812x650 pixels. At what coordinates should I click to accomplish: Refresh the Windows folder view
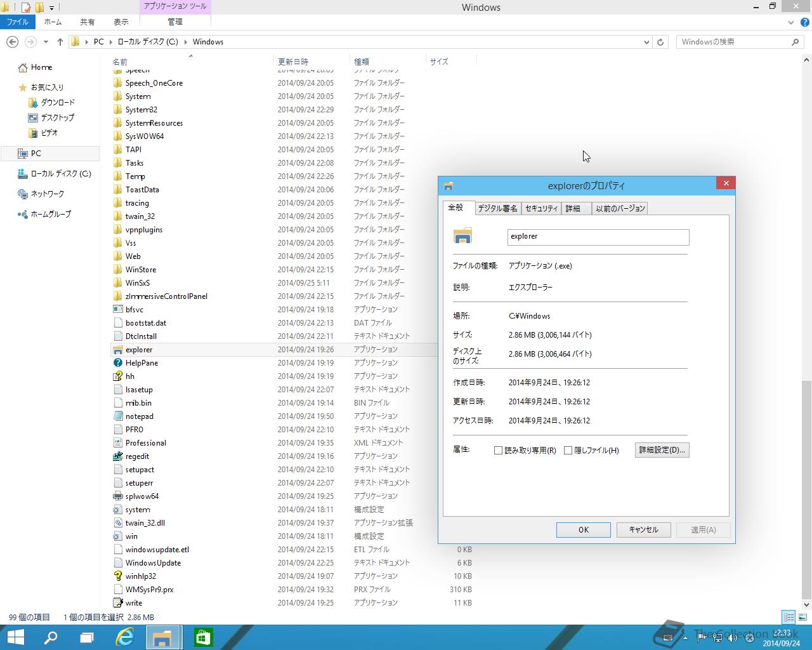(660, 42)
